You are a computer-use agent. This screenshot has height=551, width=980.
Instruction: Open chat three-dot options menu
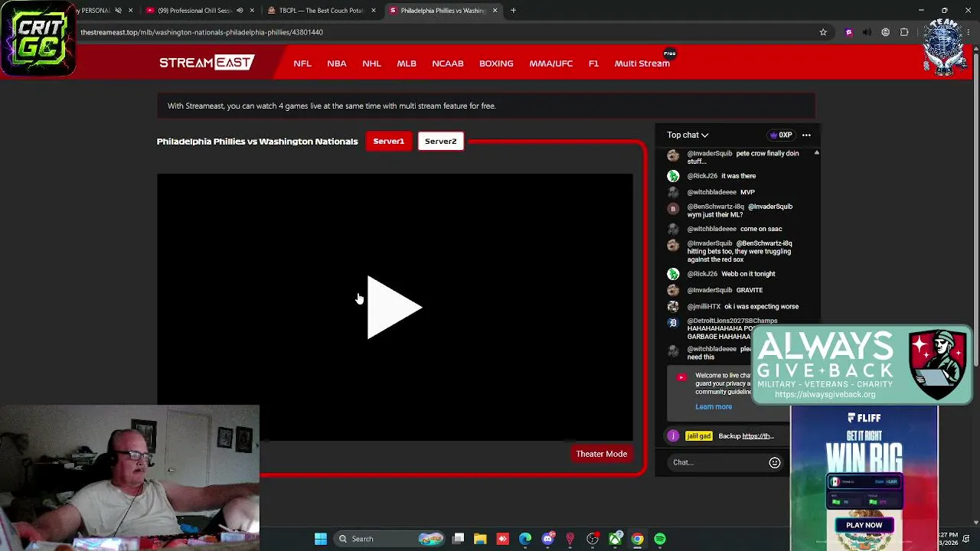[x=806, y=135]
